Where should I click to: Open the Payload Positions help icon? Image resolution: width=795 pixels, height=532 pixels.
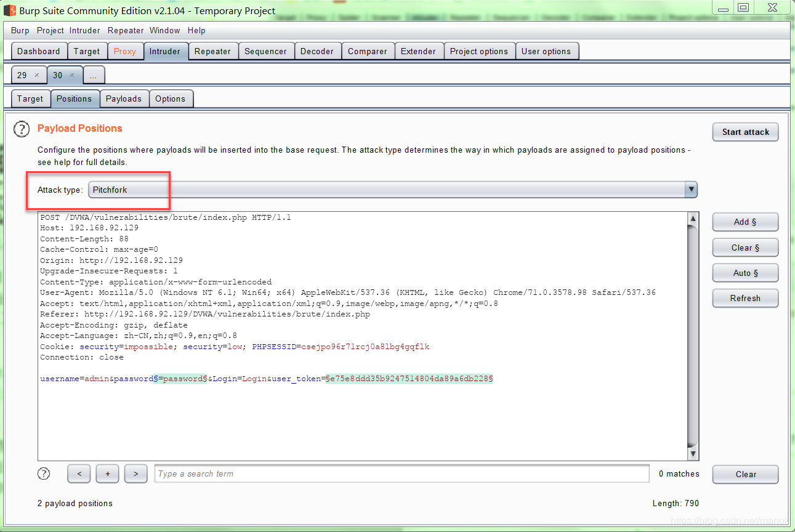pos(22,129)
